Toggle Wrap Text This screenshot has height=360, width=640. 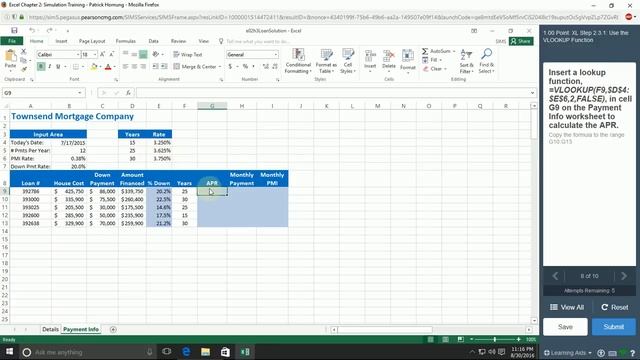[x=188, y=54]
